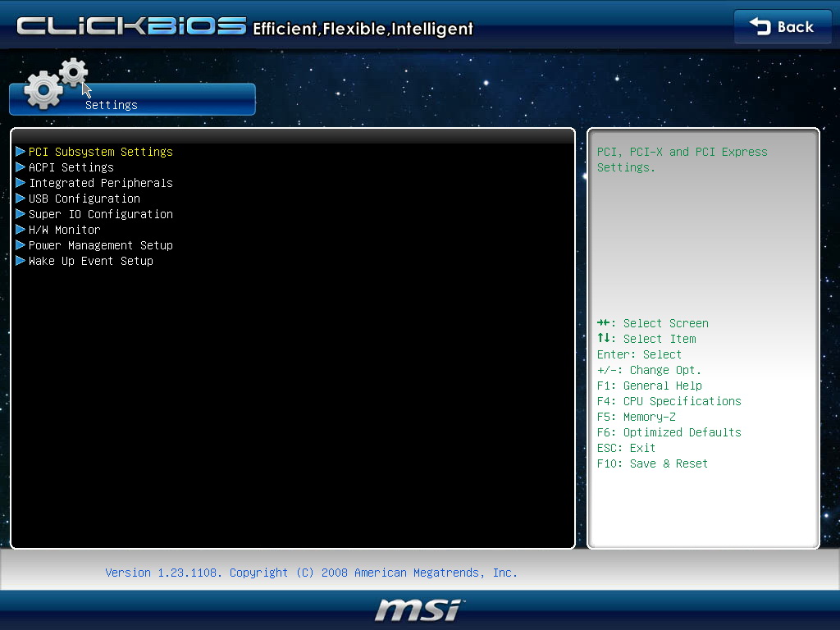This screenshot has width=840, height=630.
Task: Click arrow beside PCI Subsystem Settings
Action: (21, 151)
